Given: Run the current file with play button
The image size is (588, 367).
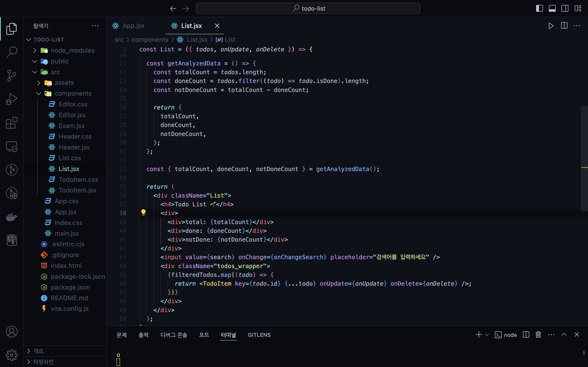Looking at the screenshot, I should click(551, 26).
